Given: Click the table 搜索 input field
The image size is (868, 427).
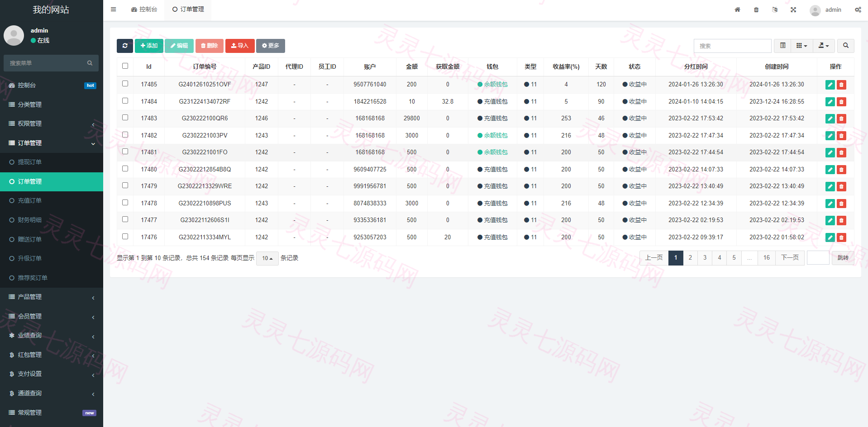Looking at the screenshot, I should pos(732,46).
